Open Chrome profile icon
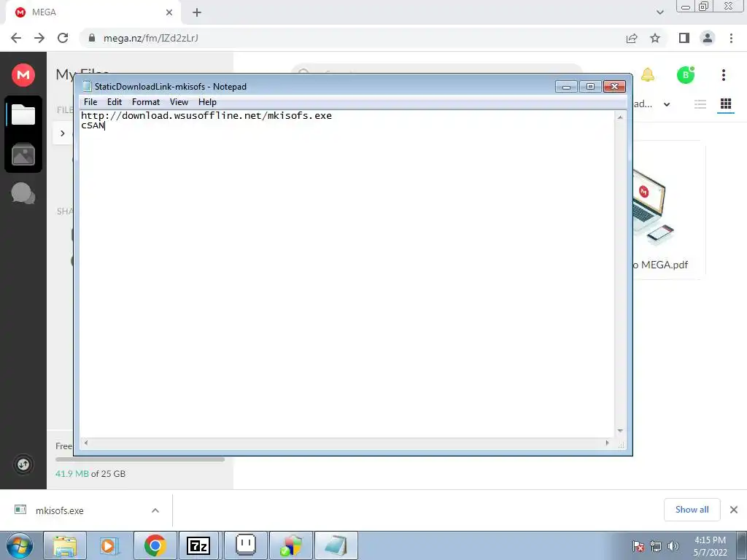 coord(708,38)
